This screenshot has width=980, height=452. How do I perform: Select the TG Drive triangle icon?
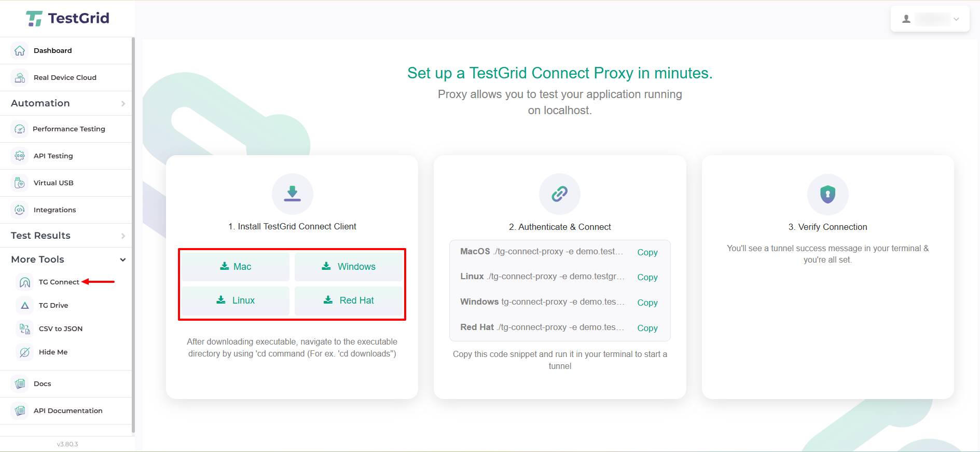(25, 306)
